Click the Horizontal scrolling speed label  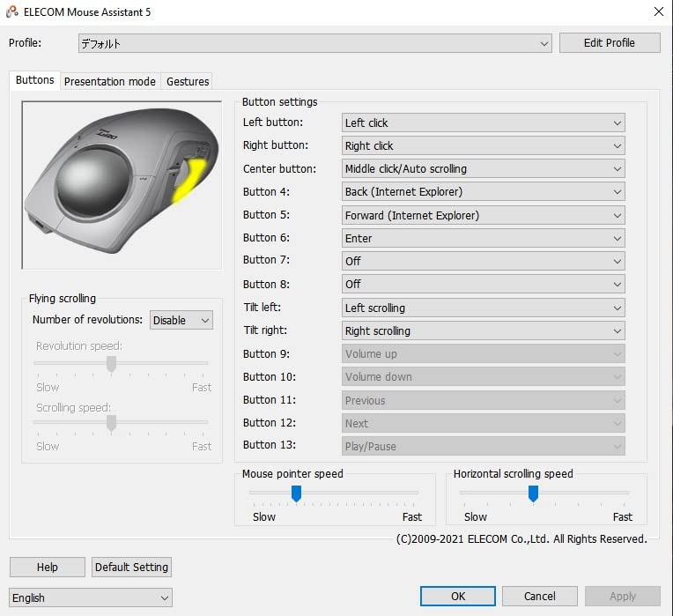tap(513, 473)
